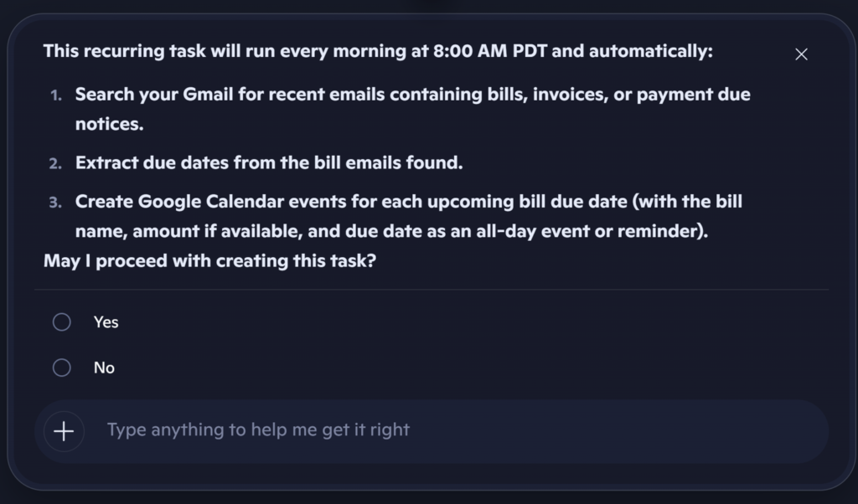Click the "May I proceed" question text

(209, 260)
